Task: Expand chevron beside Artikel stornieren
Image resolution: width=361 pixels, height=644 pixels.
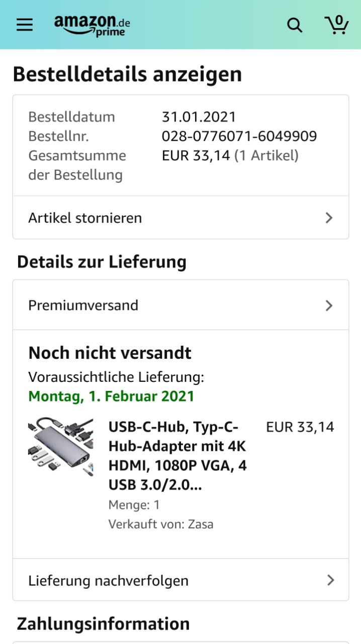Action: click(329, 218)
